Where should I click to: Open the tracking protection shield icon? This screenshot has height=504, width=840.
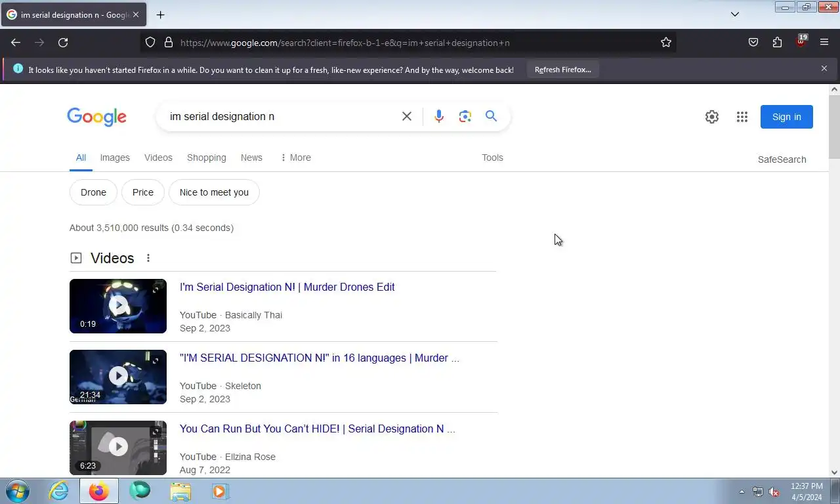150,43
